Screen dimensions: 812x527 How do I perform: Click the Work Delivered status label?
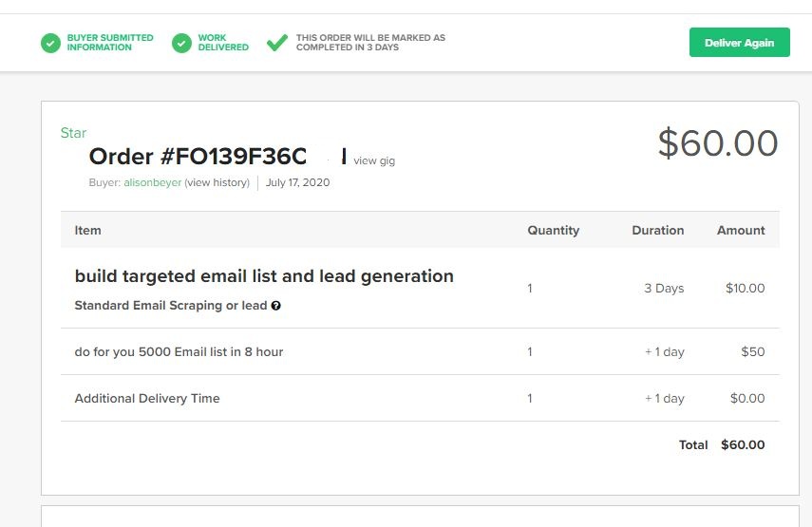(x=223, y=43)
